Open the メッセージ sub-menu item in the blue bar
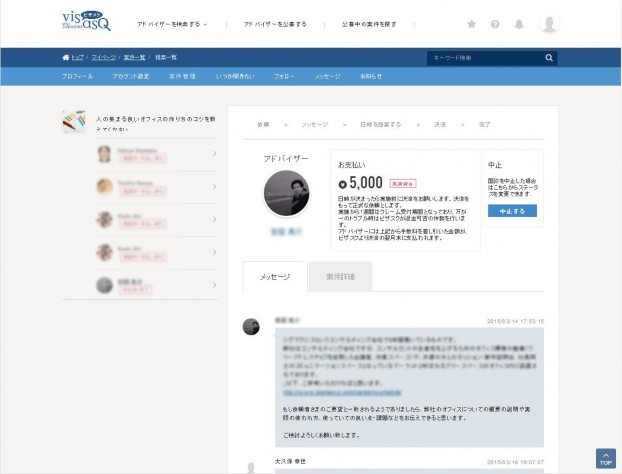 (327, 76)
